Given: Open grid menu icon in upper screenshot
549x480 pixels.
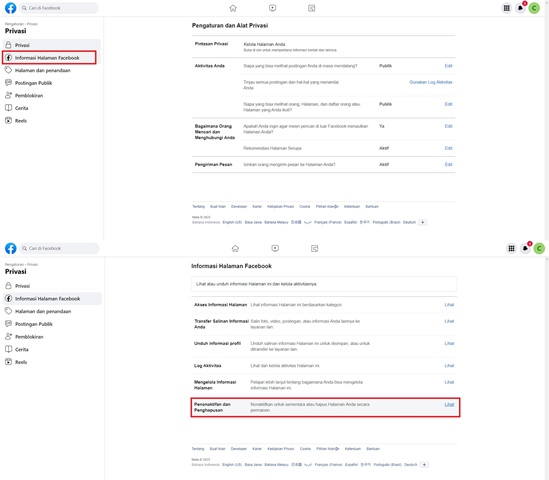Looking at the screenshot, I should 507,8.
